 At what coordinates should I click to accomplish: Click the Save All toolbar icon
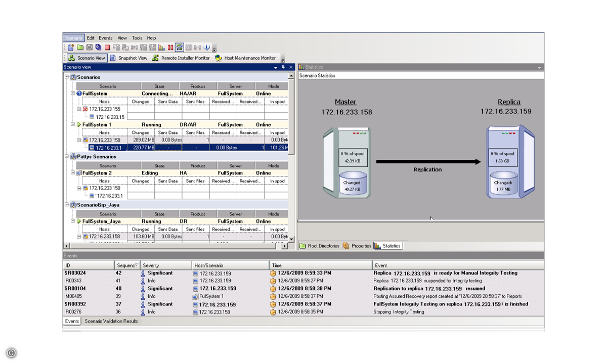pyautogui.click(x=98, y=48)
